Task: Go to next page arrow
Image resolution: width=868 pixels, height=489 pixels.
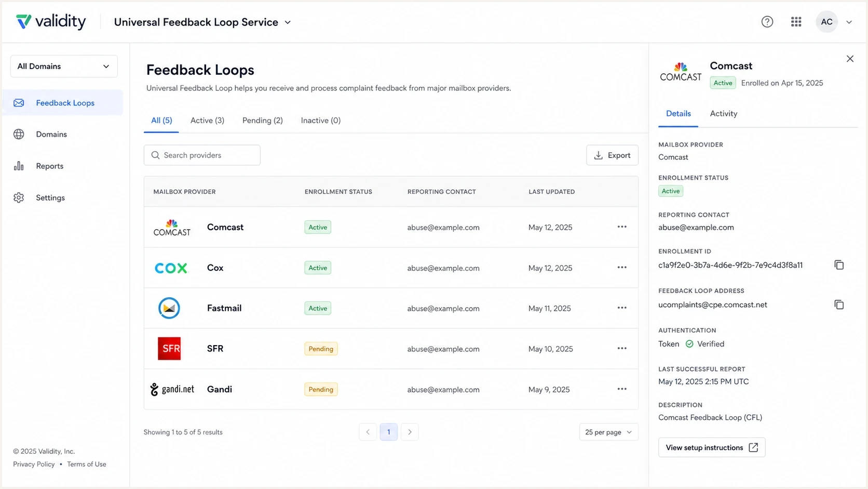Action: pos(410,432)
